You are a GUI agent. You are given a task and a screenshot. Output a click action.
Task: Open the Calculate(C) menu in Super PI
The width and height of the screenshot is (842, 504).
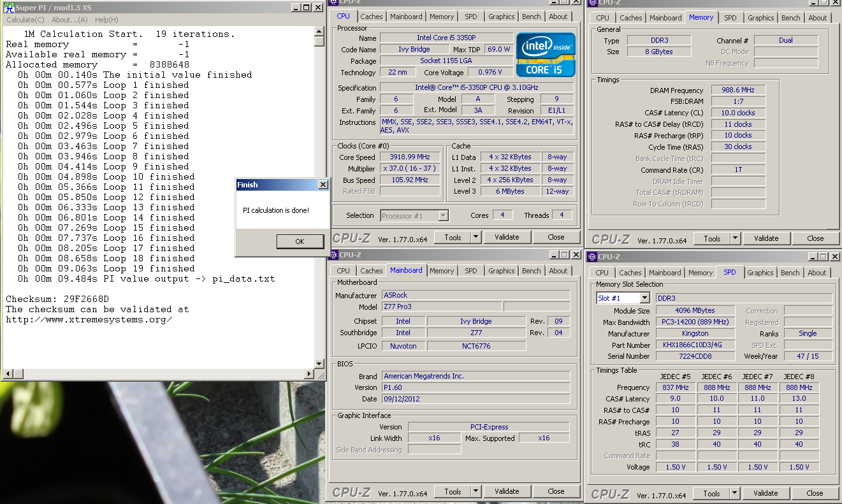click(25, 20)
